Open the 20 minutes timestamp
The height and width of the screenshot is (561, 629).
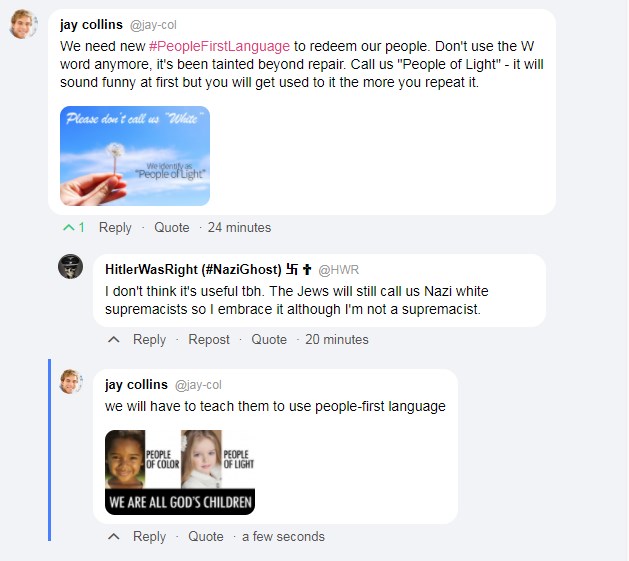click(337, 339)
